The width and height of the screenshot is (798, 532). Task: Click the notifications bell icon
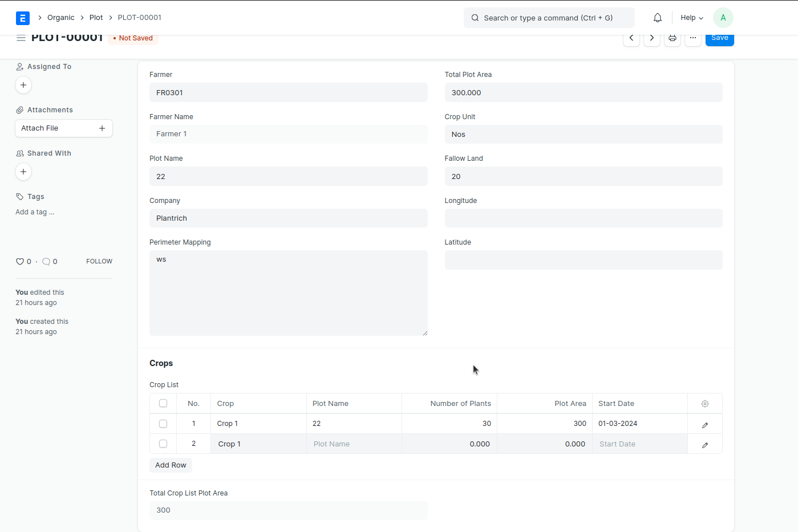pos(658,18)
